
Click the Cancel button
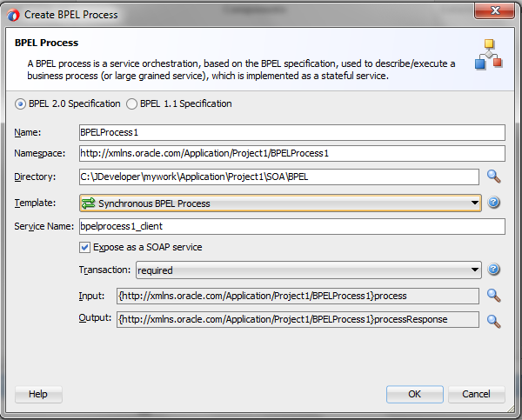pos(477,395)
